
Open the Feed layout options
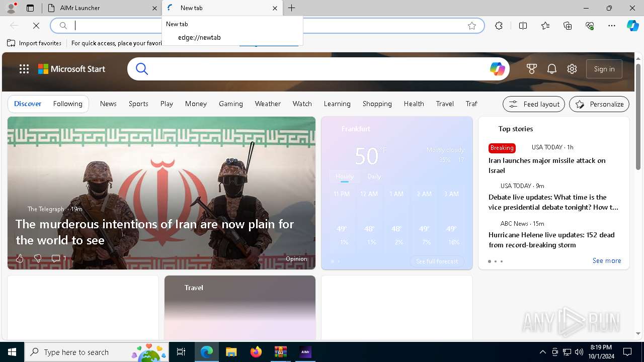(x=534, y=104)
